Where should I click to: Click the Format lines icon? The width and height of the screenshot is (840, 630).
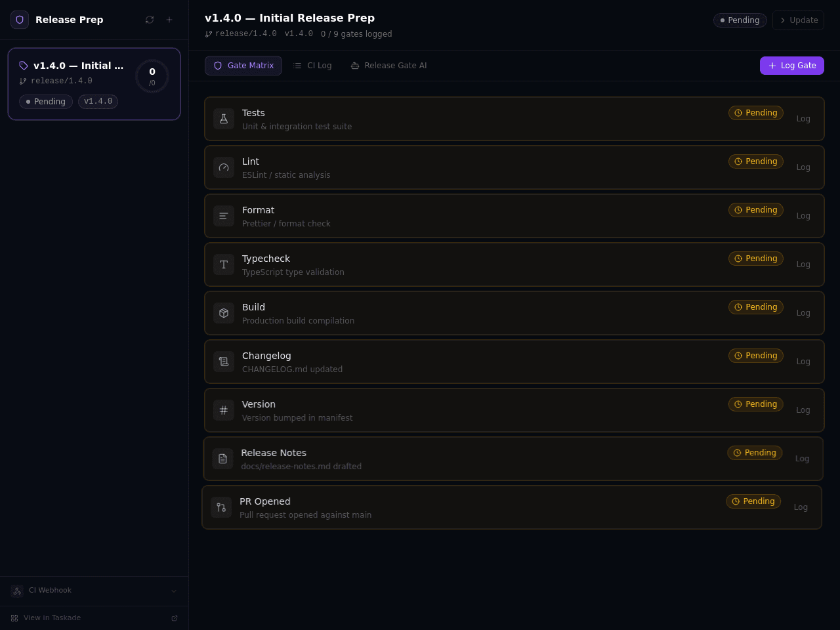point(224,216)
